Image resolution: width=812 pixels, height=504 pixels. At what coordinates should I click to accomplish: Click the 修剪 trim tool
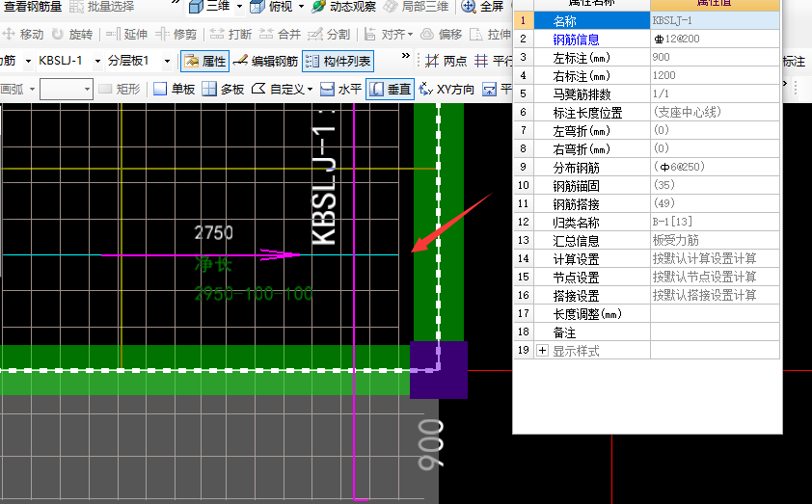click(x=176, y=34)
